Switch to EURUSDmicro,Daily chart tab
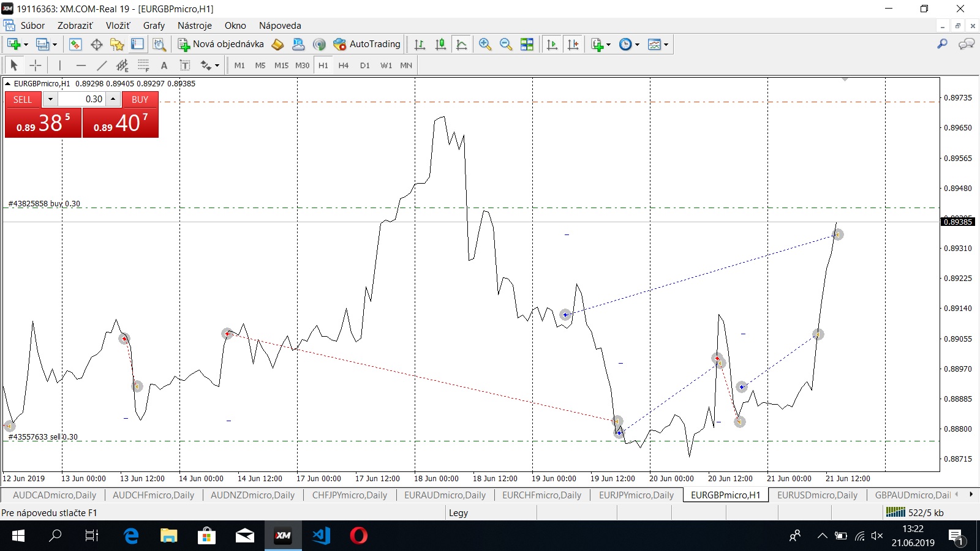980x551 pixels. pos(817,495)
